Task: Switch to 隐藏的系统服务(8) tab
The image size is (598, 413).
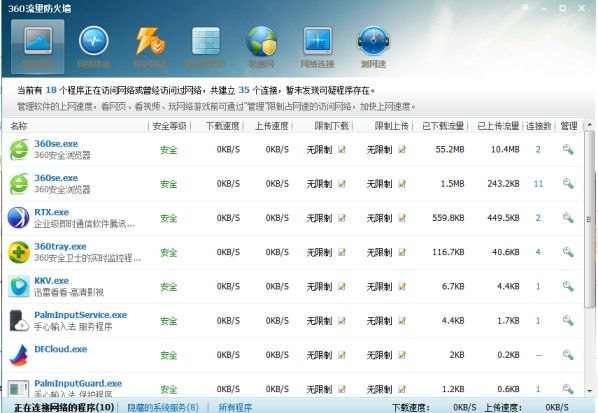Action: coord(163,407)
